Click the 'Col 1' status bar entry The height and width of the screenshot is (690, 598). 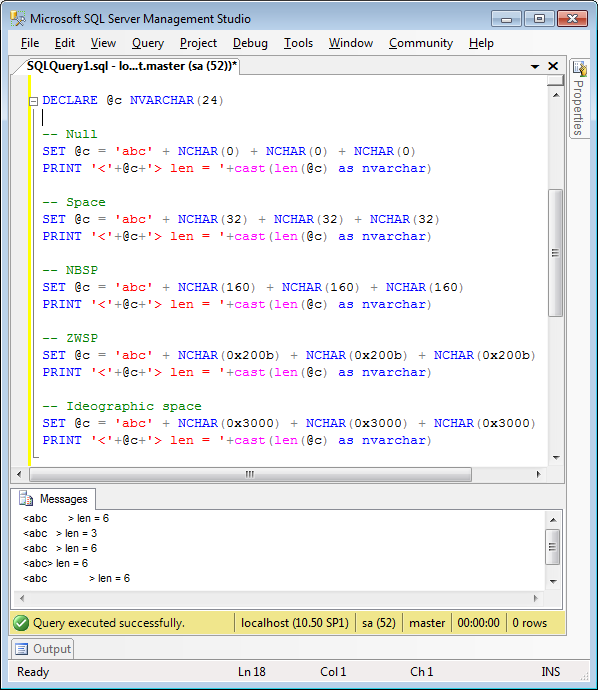pos(333,672)
